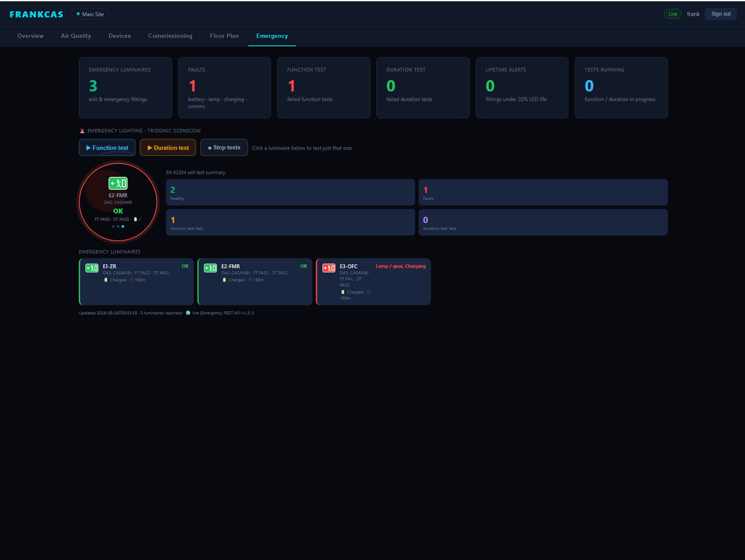Click OK status on E1-ZR card
Screen dimensions: 745x560
[x=185, y=266]
